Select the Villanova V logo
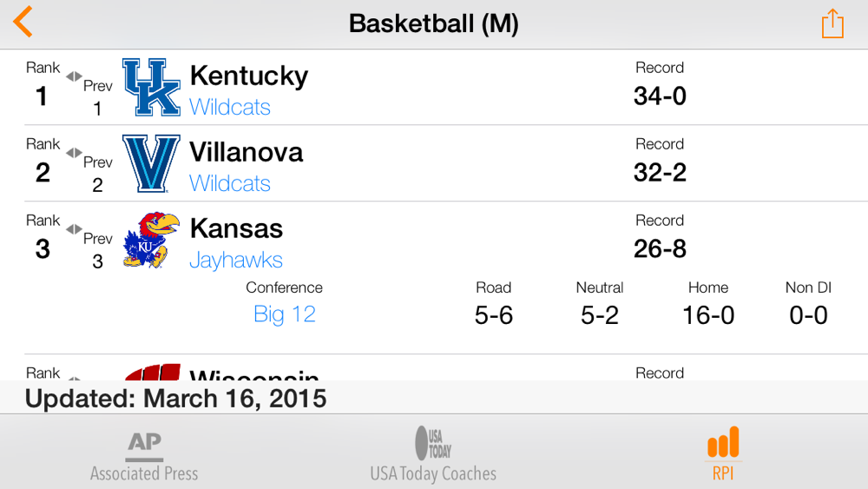868x489 pixels. [151, 163]
